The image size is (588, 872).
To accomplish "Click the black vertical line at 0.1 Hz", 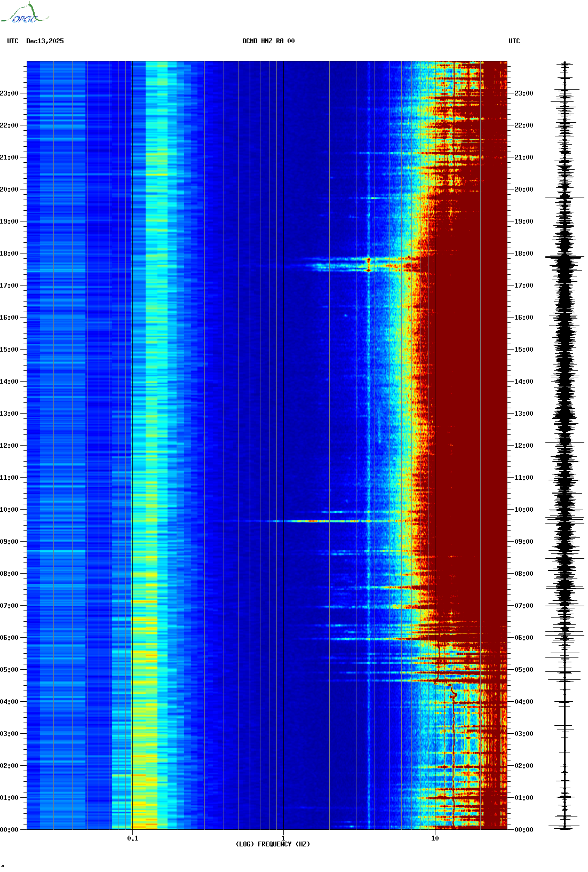I will tap(132, 427).
